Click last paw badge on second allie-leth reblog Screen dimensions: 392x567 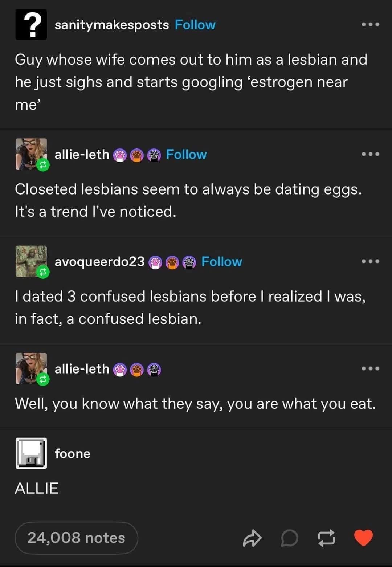(154, 370)
